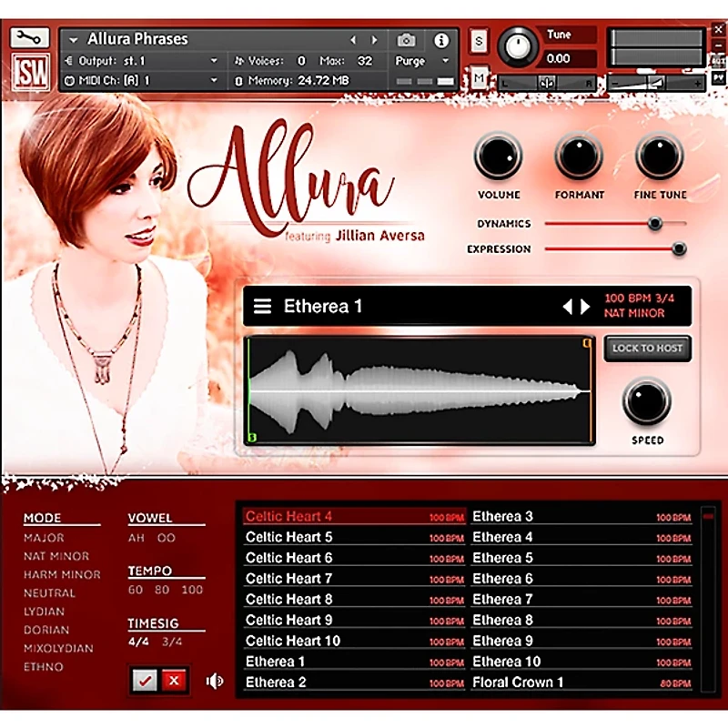Expand the Allura Phrases instrument dropdown arrow
The height and width of the screenshot is (728, 728).
74,40
